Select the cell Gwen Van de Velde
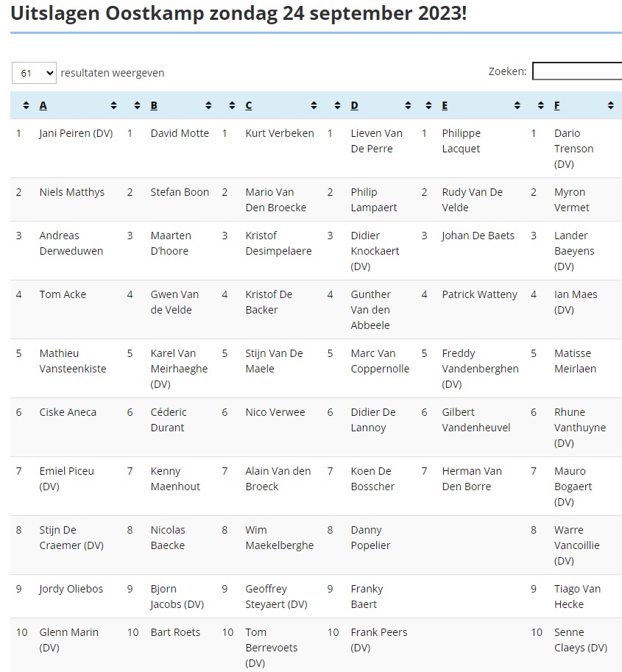The height and width of the screenshot is (672, 622). [x=174, y=303]
